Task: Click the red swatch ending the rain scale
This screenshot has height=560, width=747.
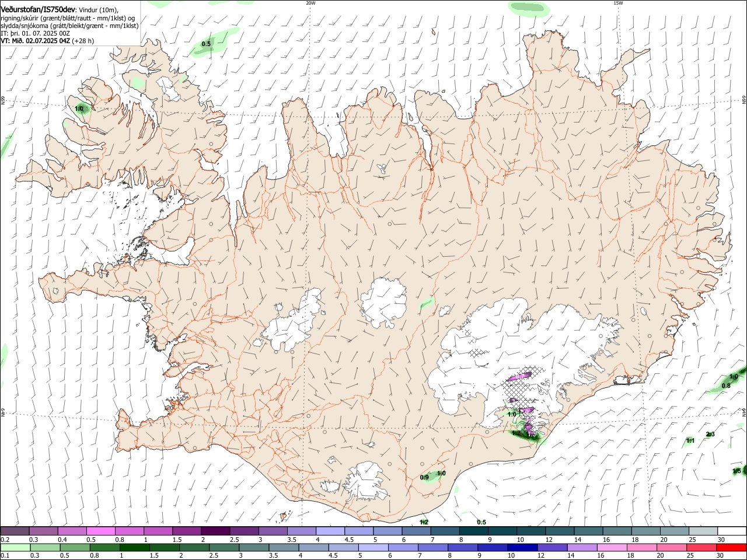Action: tap(731, 547)
